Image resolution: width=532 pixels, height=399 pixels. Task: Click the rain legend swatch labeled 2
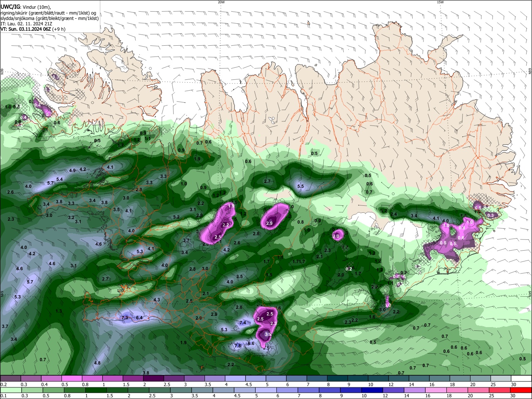click(x=138, y=390)
